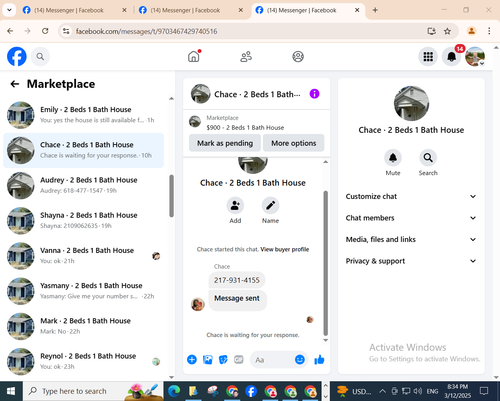Expand Privacy & support section
The image size is (500, 401).
click(411, 261)
